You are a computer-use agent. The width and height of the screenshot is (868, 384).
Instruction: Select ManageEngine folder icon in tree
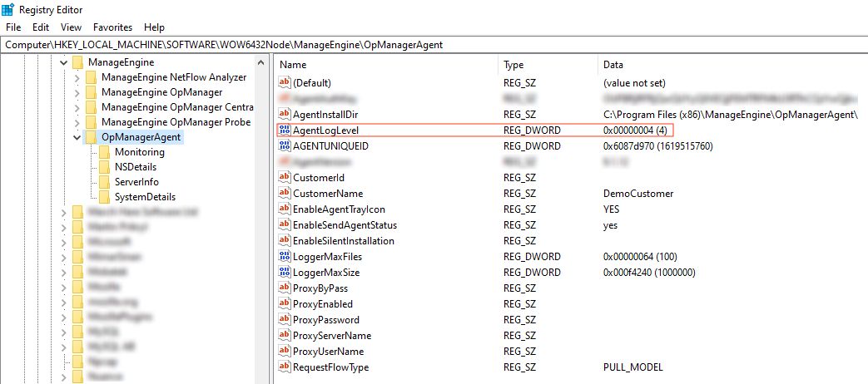pos(78,62)
